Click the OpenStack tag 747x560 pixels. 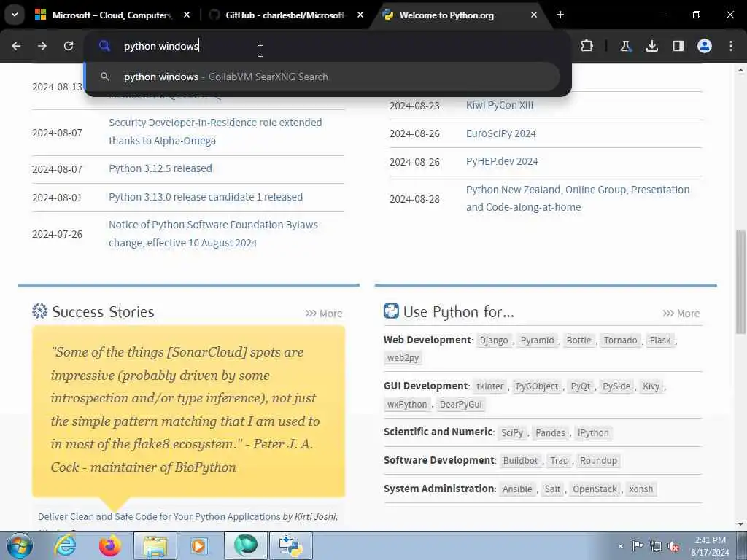pyautogui.click(x=595, y=489)
